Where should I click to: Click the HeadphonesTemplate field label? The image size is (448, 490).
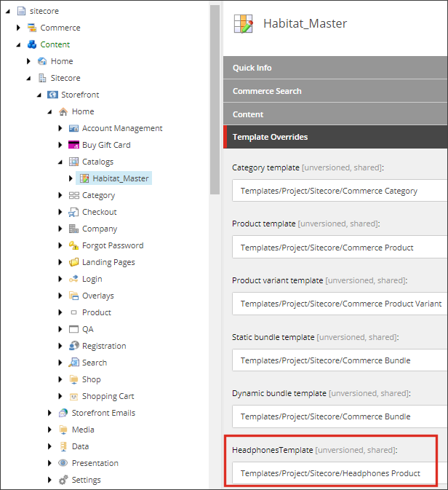pos(272,450)
